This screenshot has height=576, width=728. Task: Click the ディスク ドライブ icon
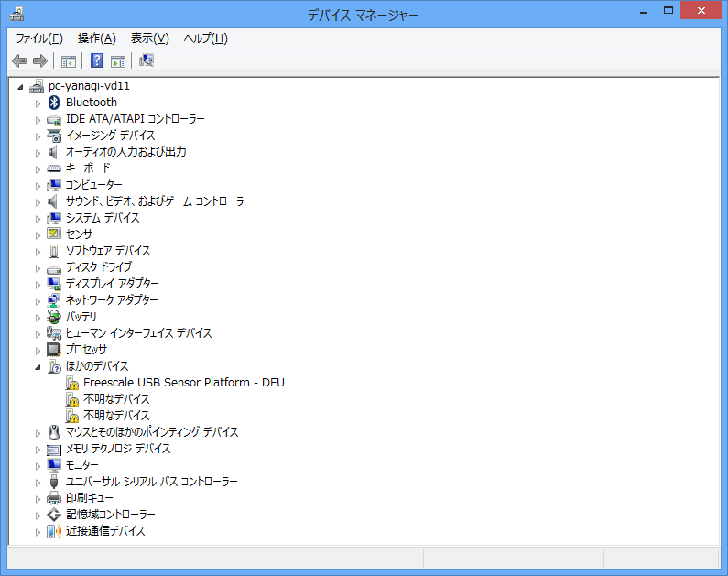point(54,268)
